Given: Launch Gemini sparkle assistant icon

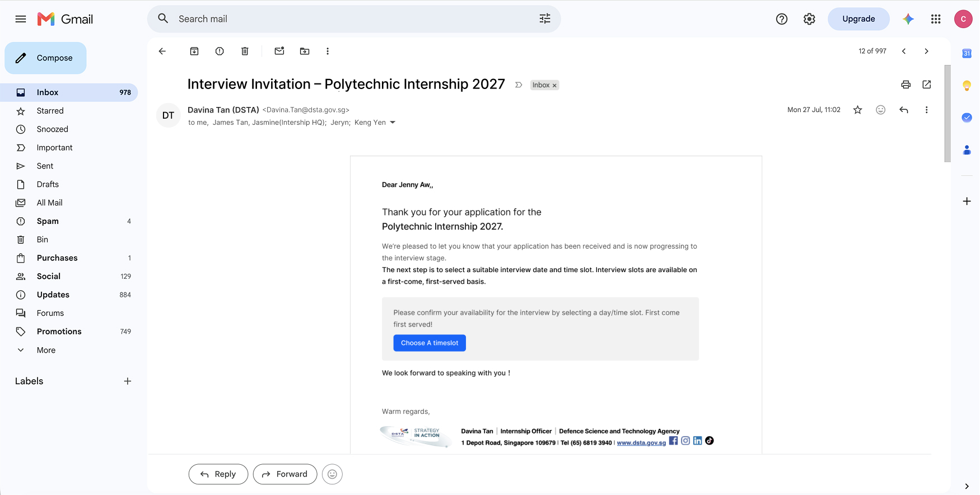Looking at the screenshot, I should point(908,19).
